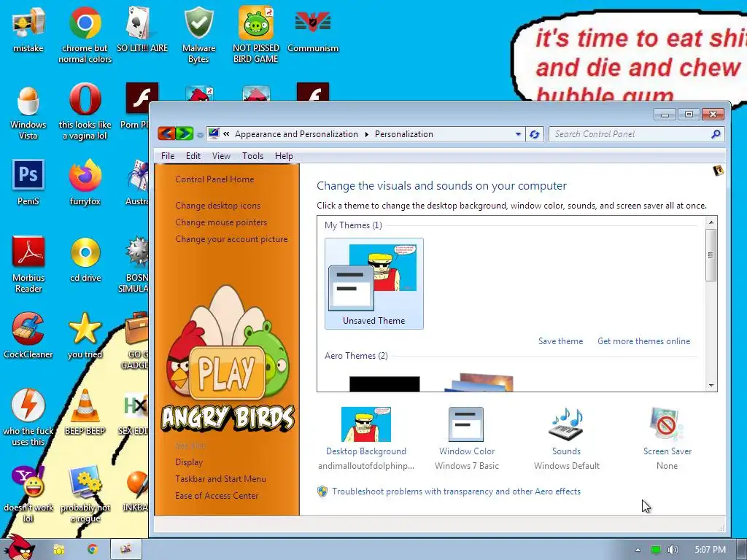Click the themes list scroll up arrow
747x560 pixels.
tap(711, 222)
